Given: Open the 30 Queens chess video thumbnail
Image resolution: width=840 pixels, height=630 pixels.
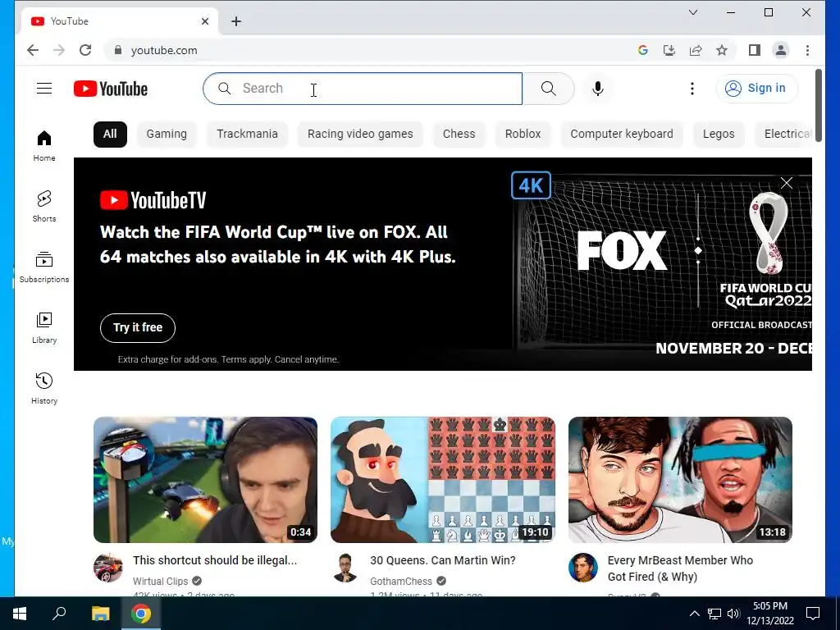Looking at the screenshot, I should (443, 480).
